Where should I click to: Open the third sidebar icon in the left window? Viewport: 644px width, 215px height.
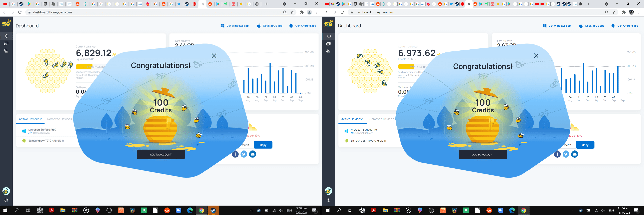pyautogui.click(x=6, y=51)
